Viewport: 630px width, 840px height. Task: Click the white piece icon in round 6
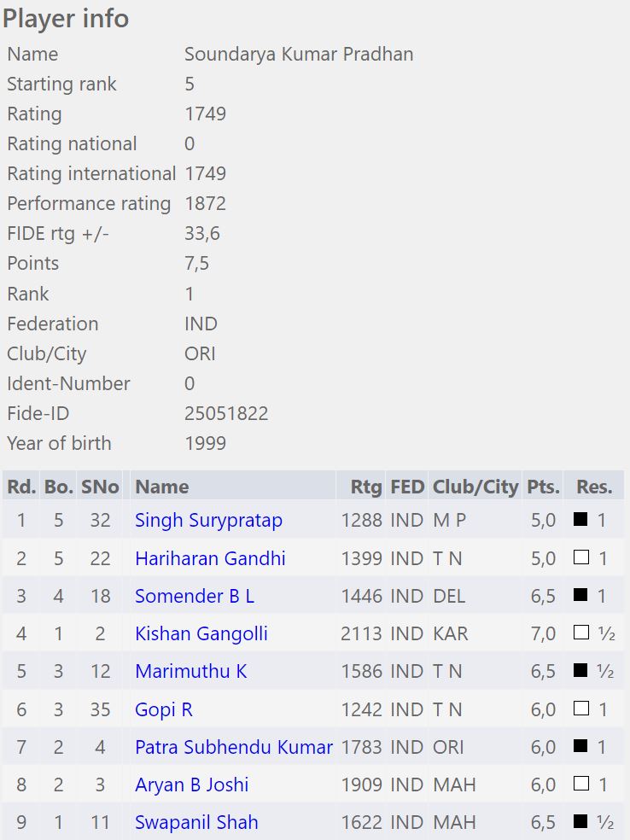(581, 709)
